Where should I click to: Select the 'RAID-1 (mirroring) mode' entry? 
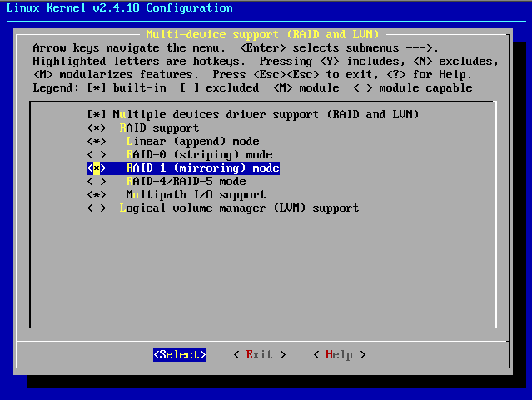pyautogui.click(x=202, y=168)
